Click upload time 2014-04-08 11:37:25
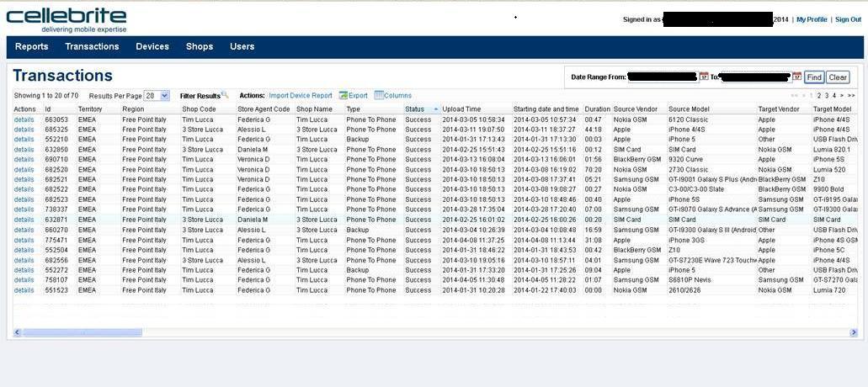This screenshot has height=387, width=868. coord(473,240)
